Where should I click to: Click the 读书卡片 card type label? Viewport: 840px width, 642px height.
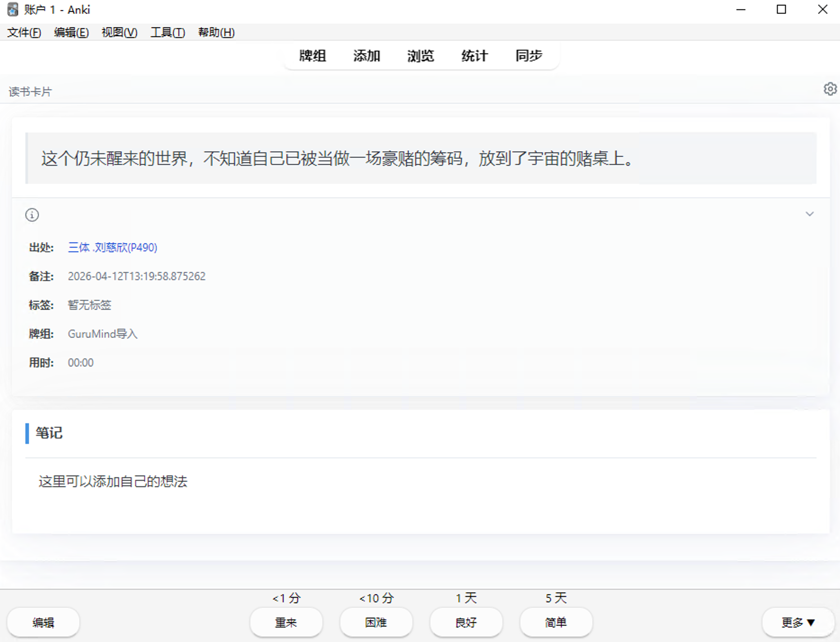30,92
